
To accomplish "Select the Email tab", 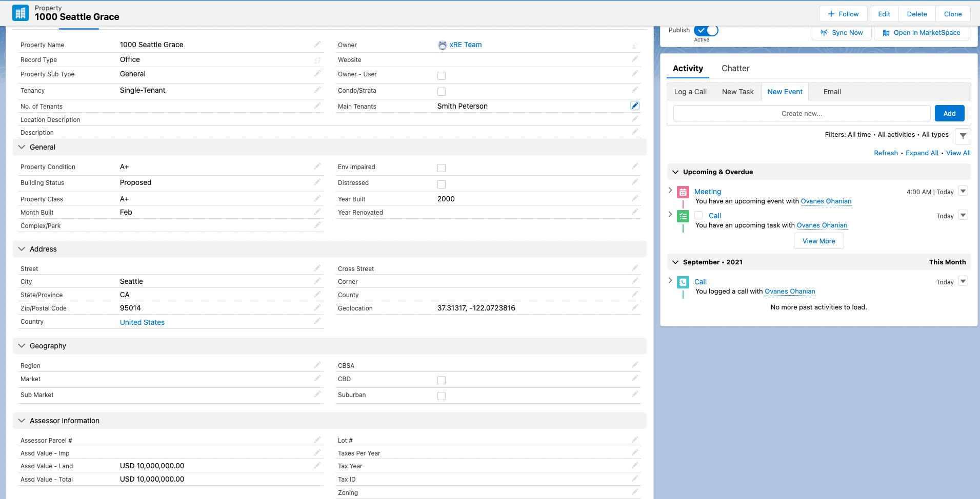I will pos(832,92).
